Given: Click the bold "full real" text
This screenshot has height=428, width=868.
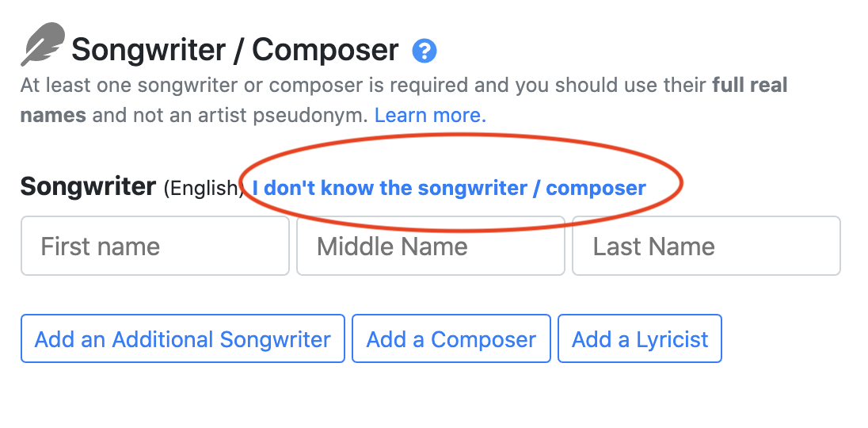Looking at the screenshot, I should click(x=749, y=86).
